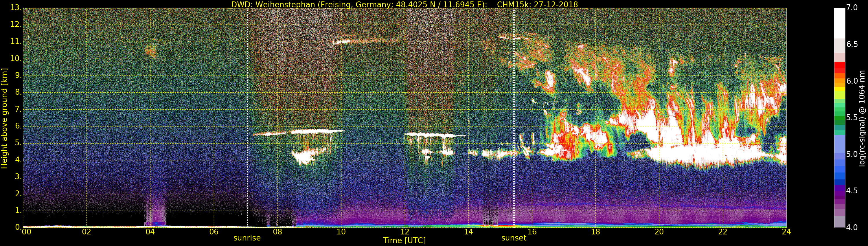Image resolution: width=868 pixels, height=246 pixels.
Task: Click the x-axis tick label '20'
Action: [659, 232]
